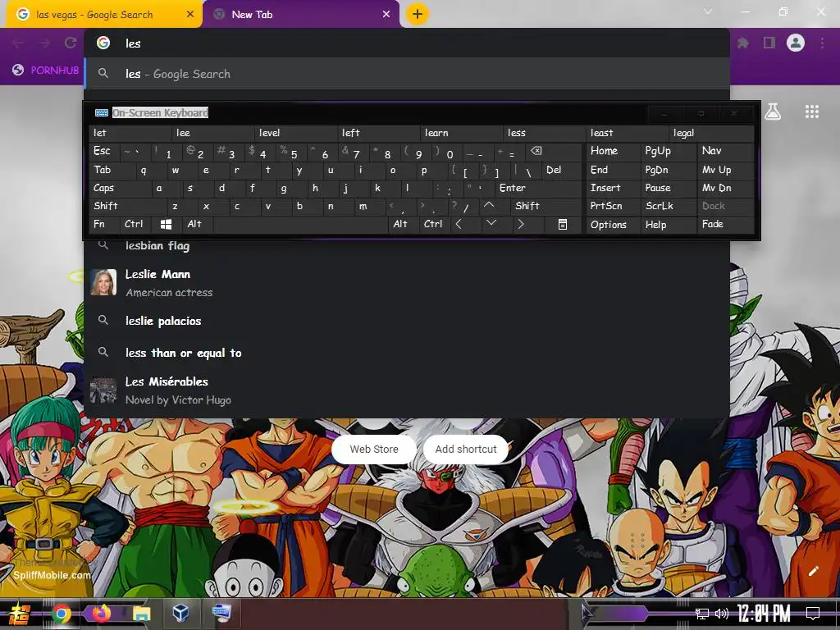840x630 pixels.
Task: Open File Explorer from the taskbar
Action: 141,614
